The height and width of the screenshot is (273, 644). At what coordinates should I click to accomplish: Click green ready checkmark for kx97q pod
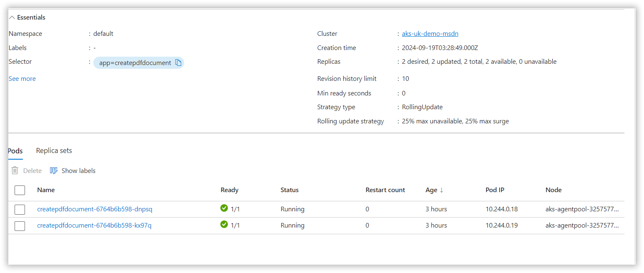pyautogui.click(x=224, y=224)
